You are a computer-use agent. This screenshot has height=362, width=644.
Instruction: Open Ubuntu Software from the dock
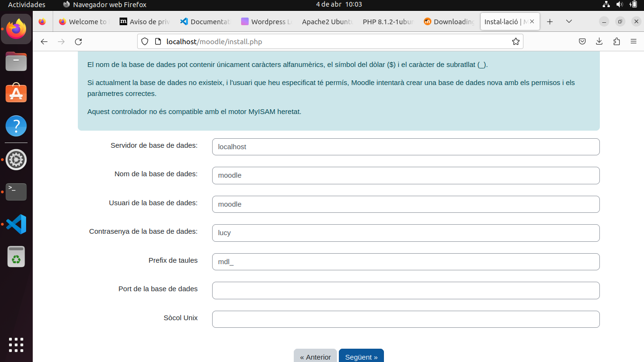[x=16, y=93]
